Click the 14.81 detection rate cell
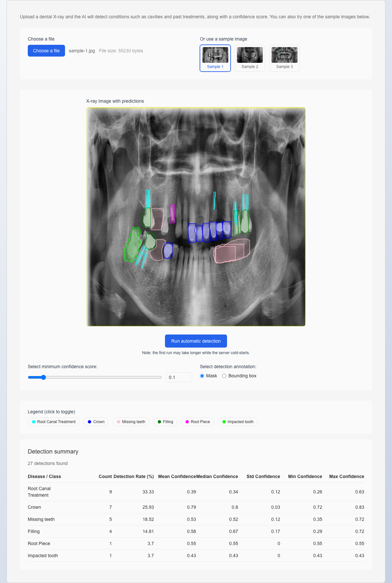The image size is (392, 583). click(148, 531)
